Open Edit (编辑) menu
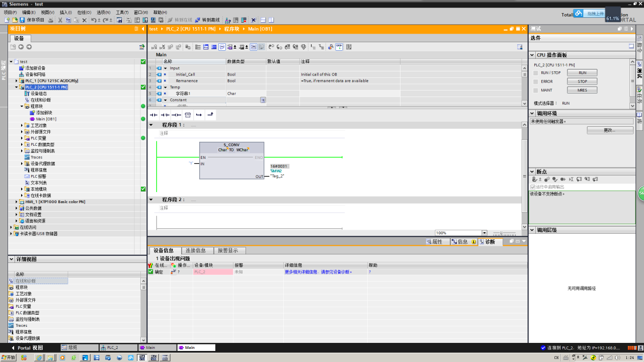644x362 pixels. 29,12
